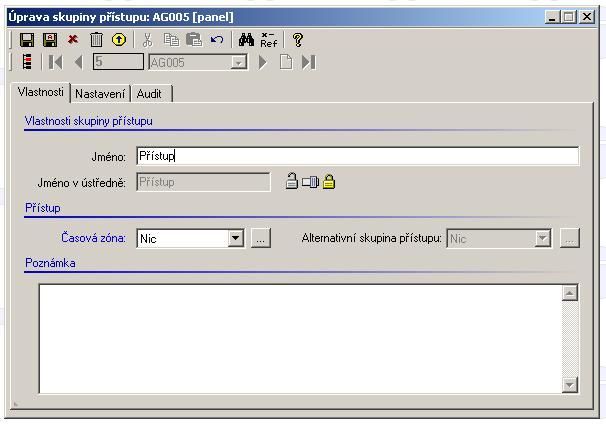Click the red X cancel icon
This screenshot has height=432, width=606.
pyautogui.click(x=72, y=39)
